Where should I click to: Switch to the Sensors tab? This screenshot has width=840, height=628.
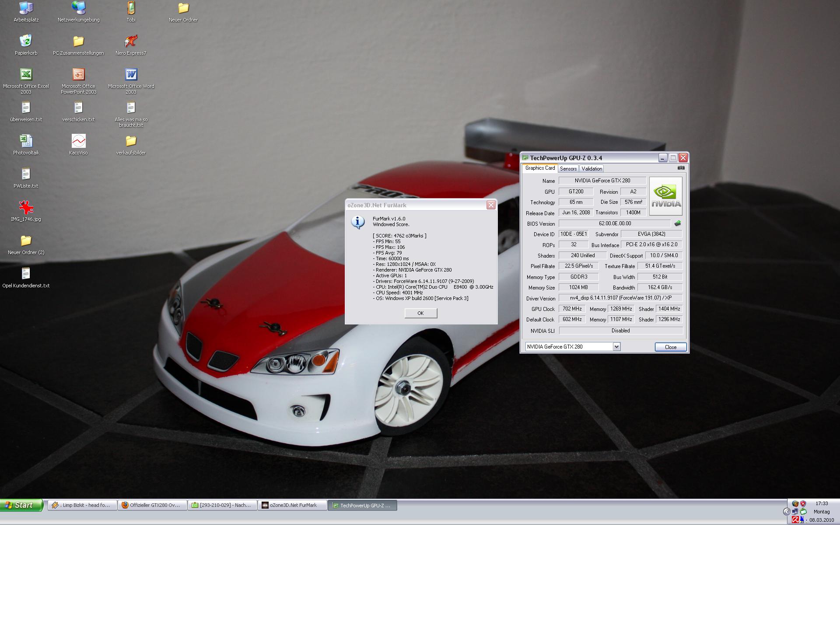[568, 169]
